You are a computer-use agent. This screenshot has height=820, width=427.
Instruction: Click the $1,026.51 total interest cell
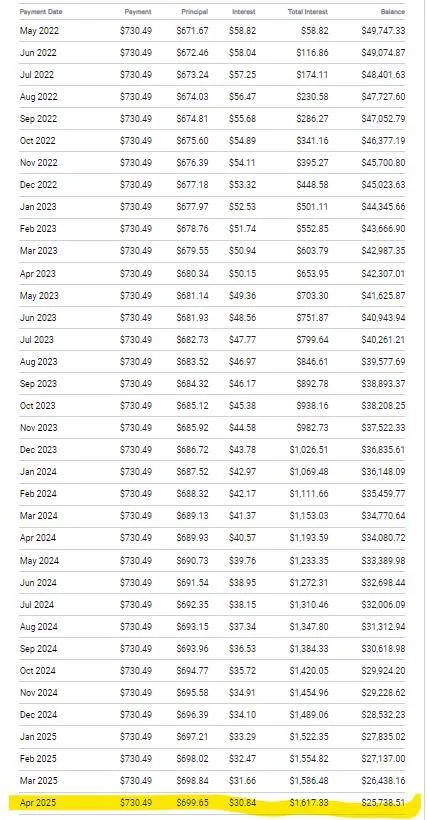(309, 450)
